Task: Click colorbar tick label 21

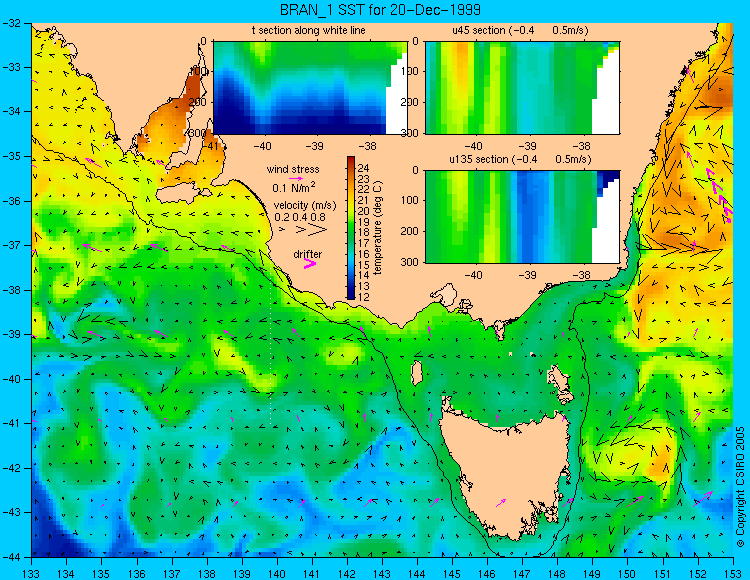Action: coord(364,200)
